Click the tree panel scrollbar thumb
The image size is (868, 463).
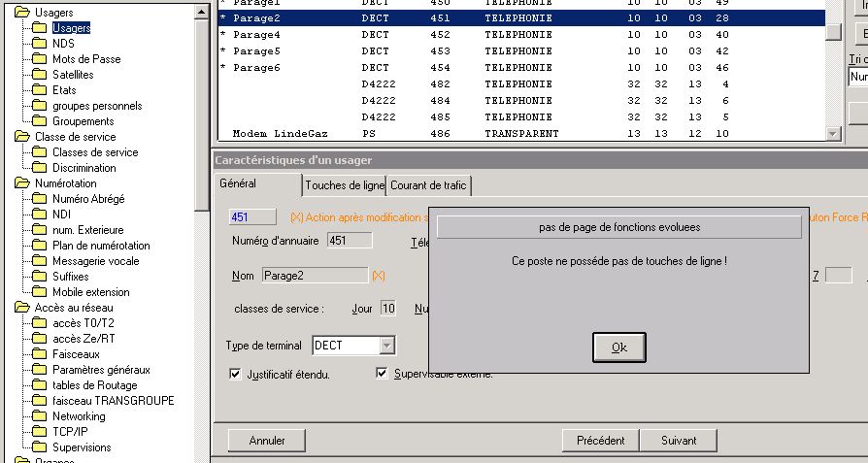coord(202,116)
